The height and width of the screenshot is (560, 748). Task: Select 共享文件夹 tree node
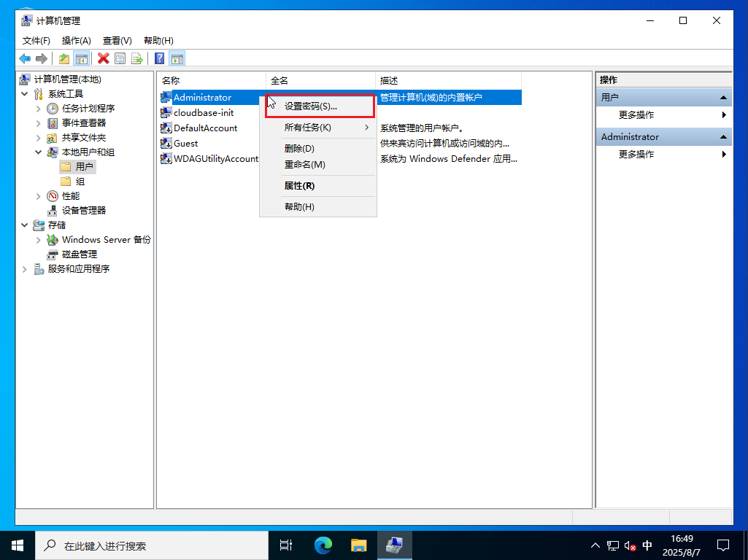coord(84,138)
